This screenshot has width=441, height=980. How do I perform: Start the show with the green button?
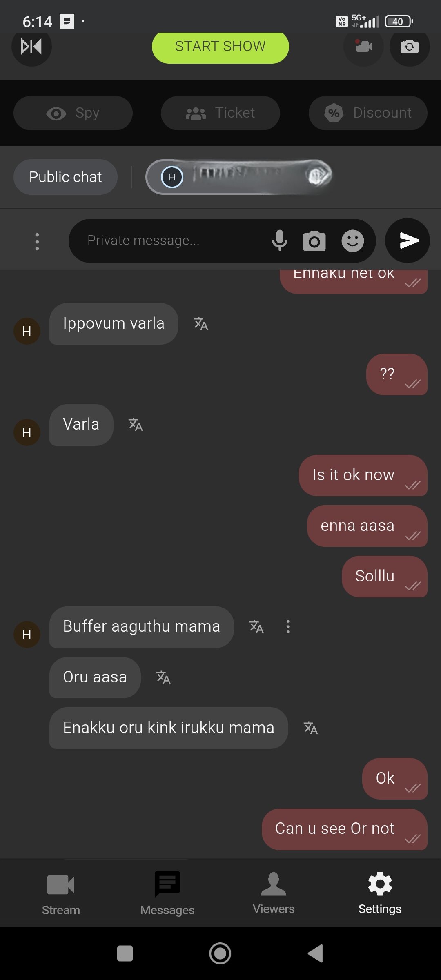[x=220, y=47]
